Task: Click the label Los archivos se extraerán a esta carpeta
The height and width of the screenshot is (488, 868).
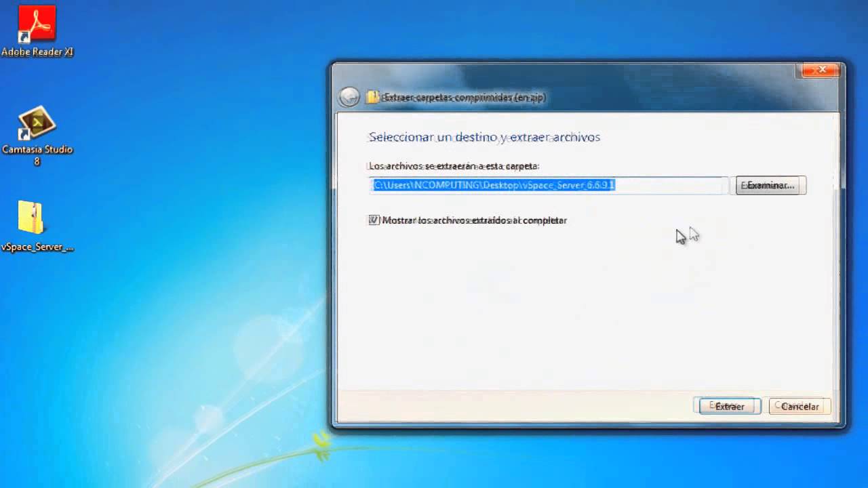Action: tap(454, 165)
